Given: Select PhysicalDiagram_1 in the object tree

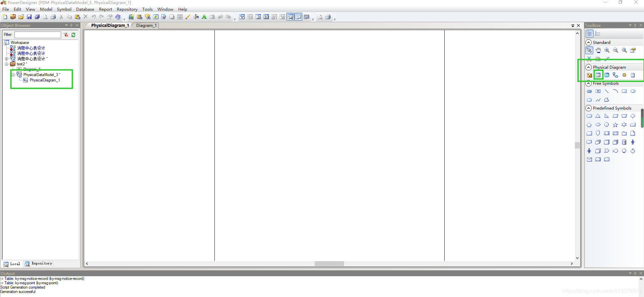Looking at the screenshot, I should 45,80.
